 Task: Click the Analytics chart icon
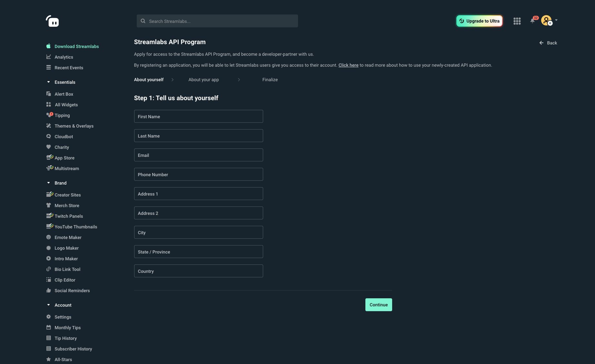[48, 57]
